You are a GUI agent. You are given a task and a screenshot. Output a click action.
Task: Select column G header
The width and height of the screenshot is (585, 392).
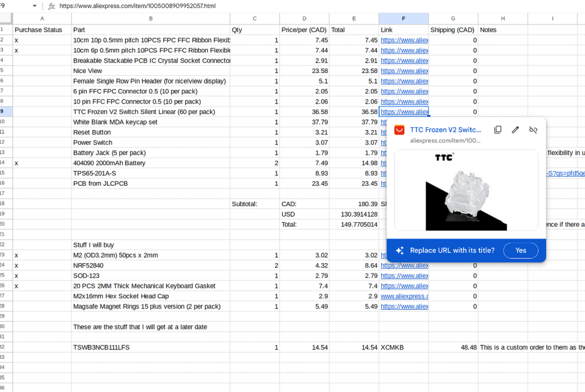coord(453,19)
